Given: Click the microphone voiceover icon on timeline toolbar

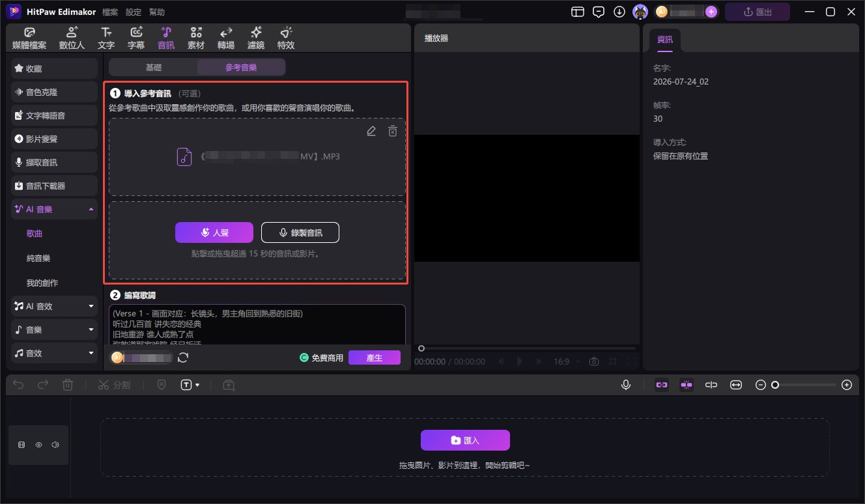Looking at the screenshot, I should 626,385.
